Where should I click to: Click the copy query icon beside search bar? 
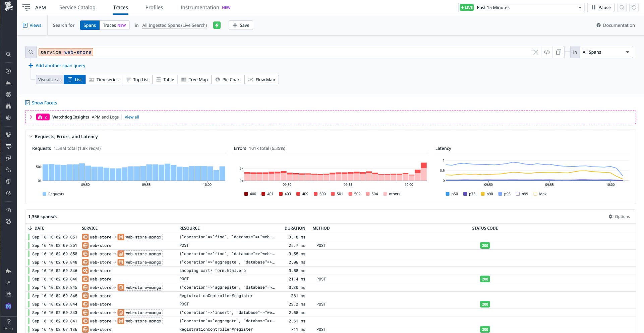(x=559, y=52)
